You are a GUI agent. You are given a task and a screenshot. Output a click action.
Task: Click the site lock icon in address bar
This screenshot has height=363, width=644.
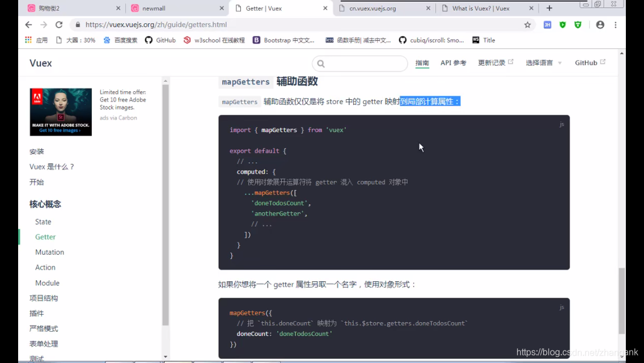pyautogui.click(x=78, y=24)
